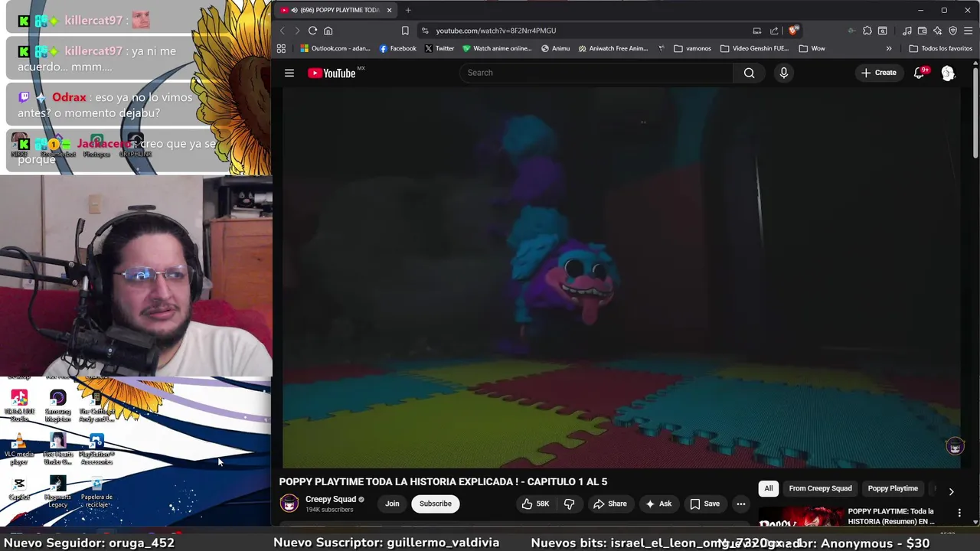
Task: Subscribe to Creepy Squad channel
Action: (435, 504)
